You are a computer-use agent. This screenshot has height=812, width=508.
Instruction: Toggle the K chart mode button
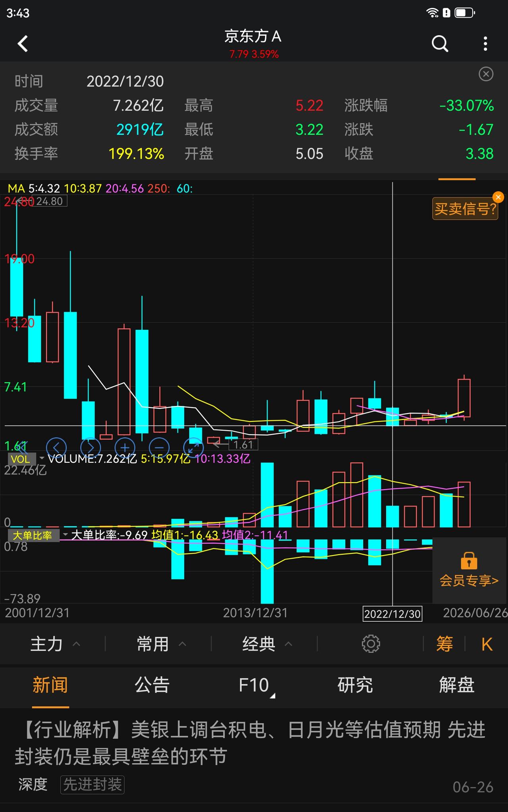click(x=487, y=644)
